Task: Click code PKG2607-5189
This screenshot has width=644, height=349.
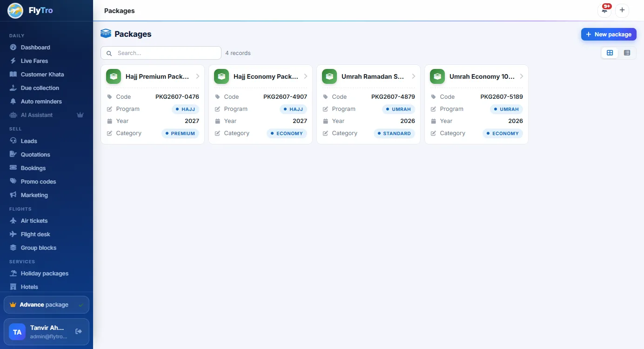Action: 502,97
